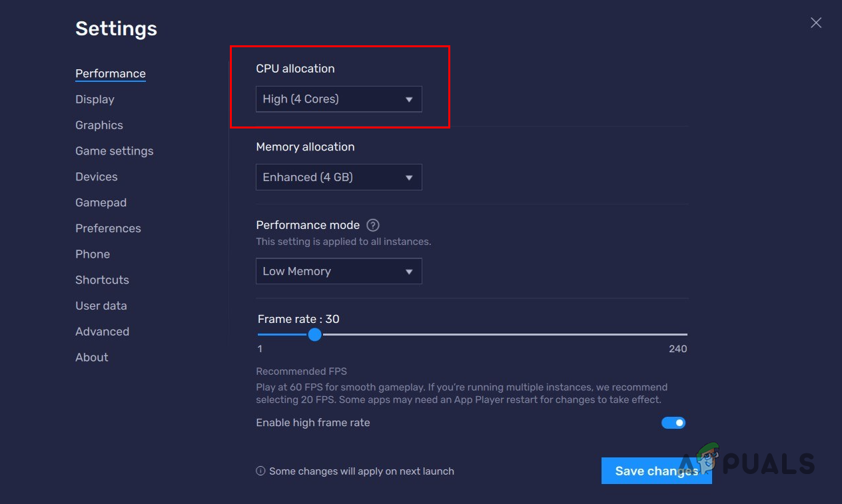Select the Performance tab
The width and height of the screenshot is (842, 504).
pyautogui.click(x=110, y=73)
